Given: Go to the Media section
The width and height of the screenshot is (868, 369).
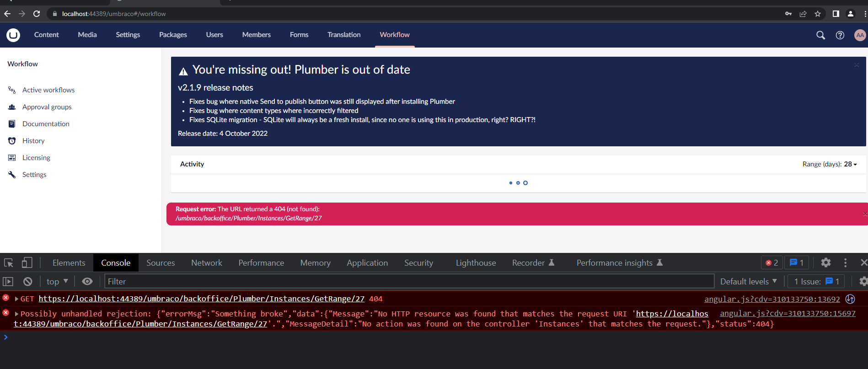Looking at the screenshot, I should click(x=87, y=35).
